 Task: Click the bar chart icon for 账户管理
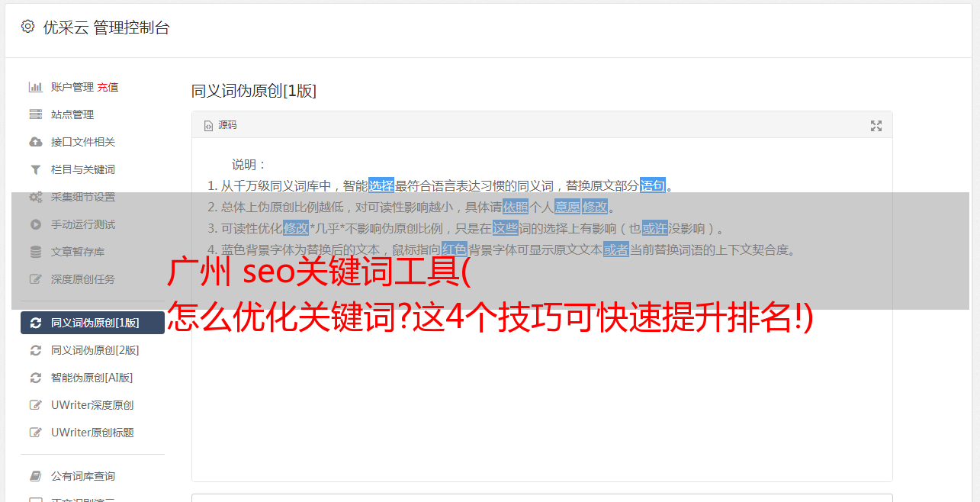[x=35, y=87]
